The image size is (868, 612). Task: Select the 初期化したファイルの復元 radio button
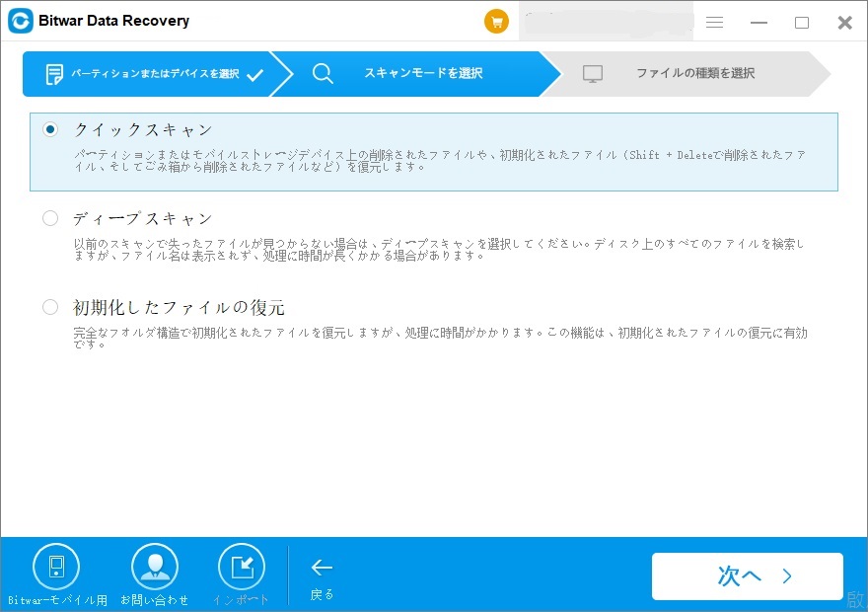pyautogui.click(x=50, y=307)
